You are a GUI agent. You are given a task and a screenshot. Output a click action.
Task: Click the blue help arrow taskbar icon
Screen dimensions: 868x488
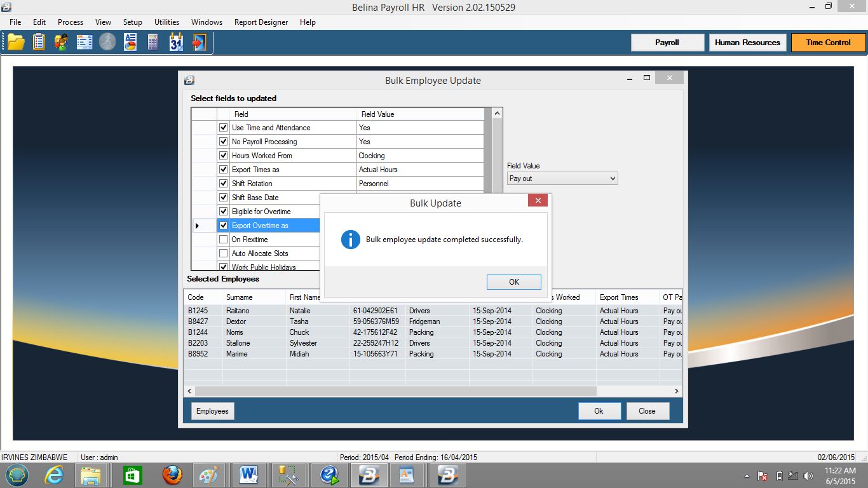coord(329,475)
